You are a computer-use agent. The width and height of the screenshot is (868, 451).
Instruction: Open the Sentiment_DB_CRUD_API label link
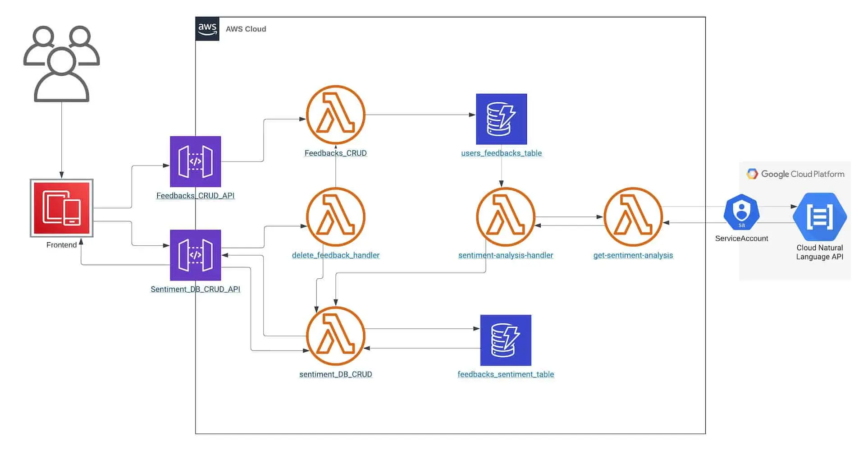(195, 289)
